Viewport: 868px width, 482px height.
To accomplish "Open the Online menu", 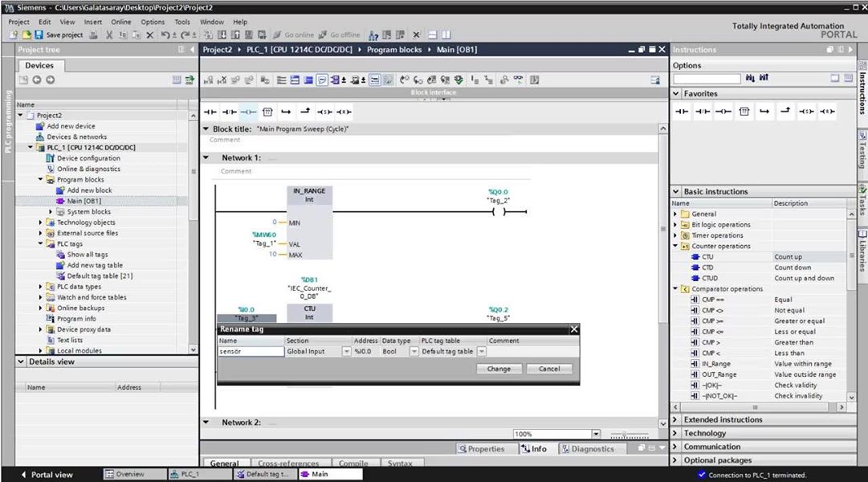I will [121, 22].
